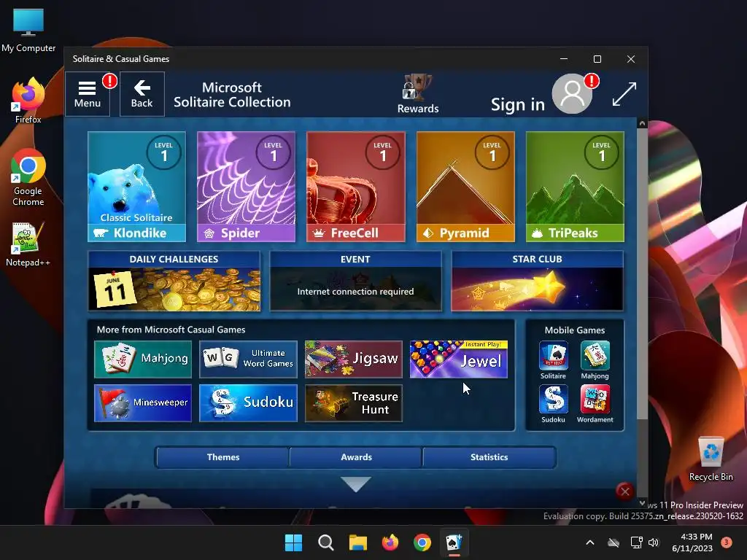The width and height of the screenshot is (747, 560).
Task: Click the scrollbar down arrow
Action: [x=642, y=503]
